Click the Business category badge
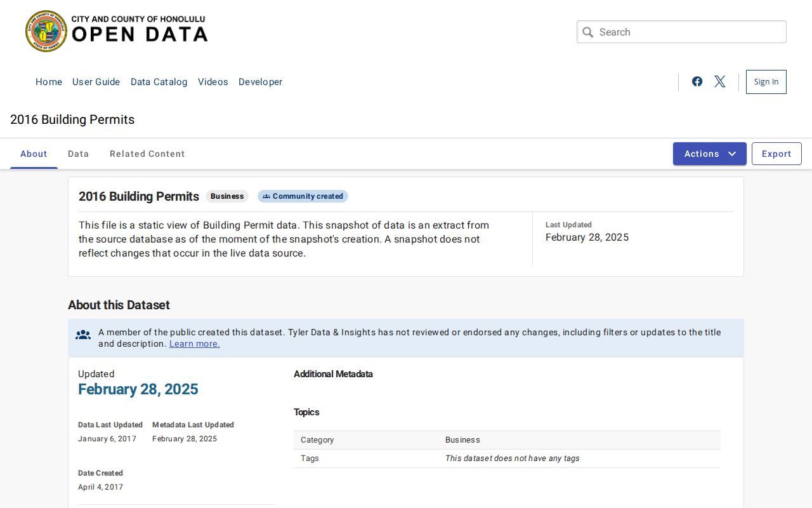 pyautogui.click(x=227, y=196)
